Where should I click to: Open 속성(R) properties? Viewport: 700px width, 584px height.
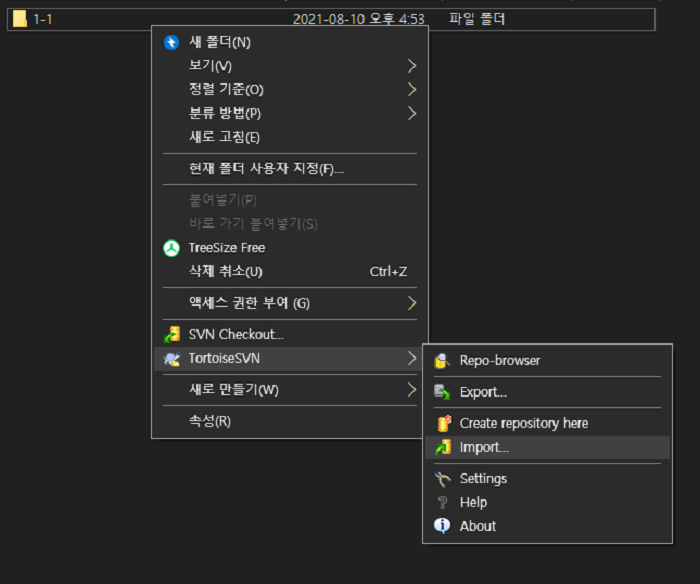coord(290,421)
